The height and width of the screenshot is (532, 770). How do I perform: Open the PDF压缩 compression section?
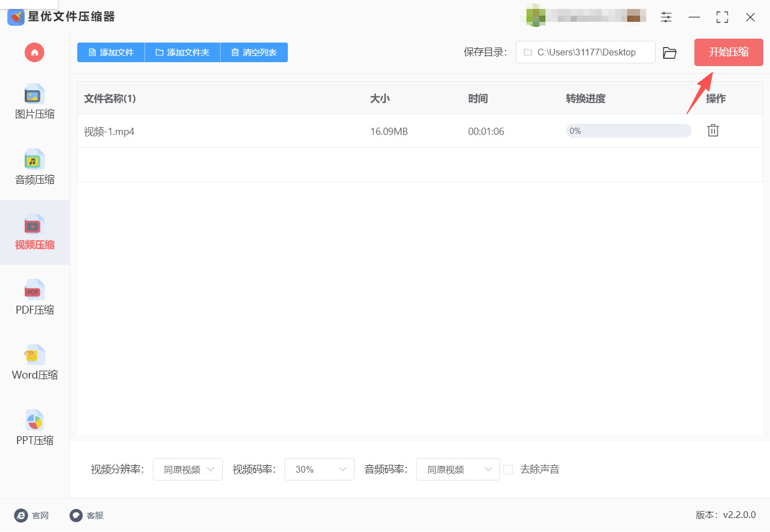(x=35, y=298)
